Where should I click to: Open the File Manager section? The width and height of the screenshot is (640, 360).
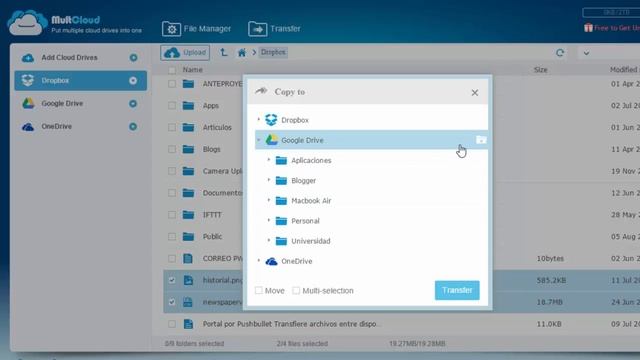[x=196, y=29]
